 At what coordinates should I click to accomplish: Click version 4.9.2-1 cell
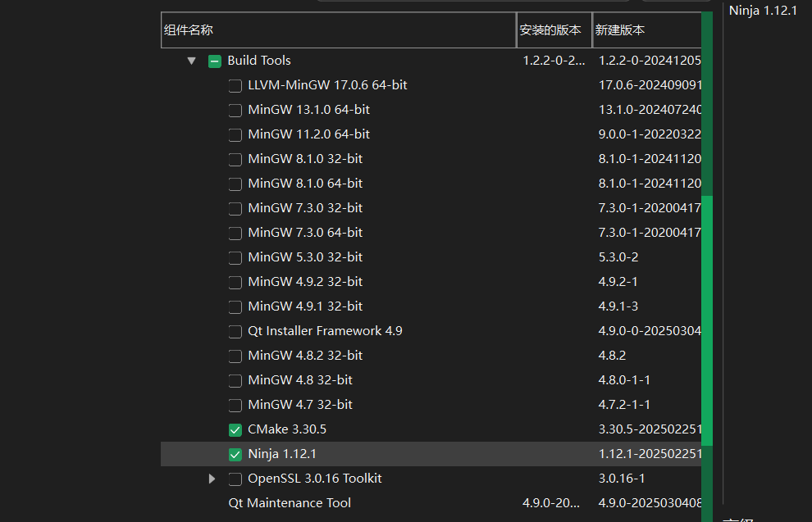(x=618, y=281)
